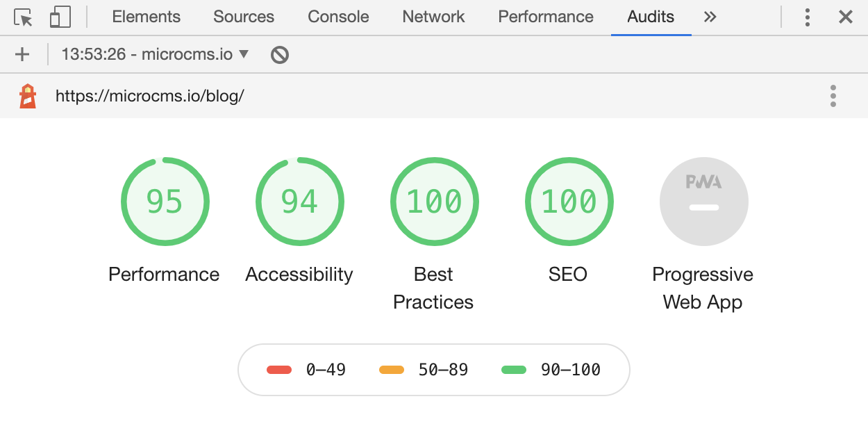Screen dimensions: 868x424
Task: Click the Lighthouse logo icon
Action: pos(28,96)
